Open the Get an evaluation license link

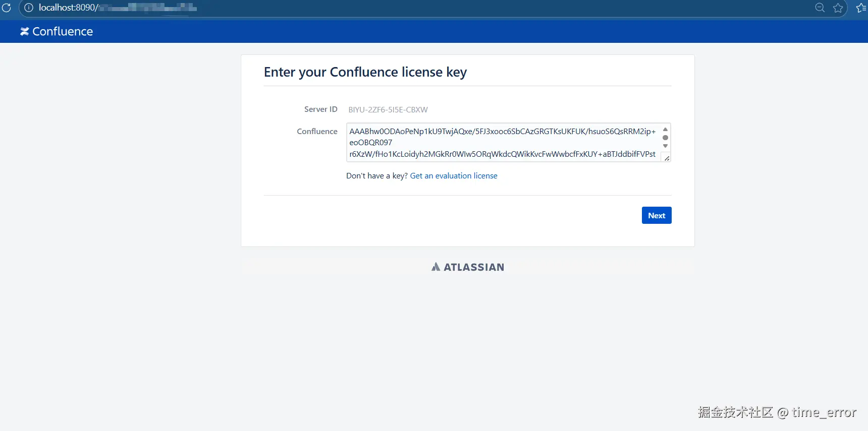pyautogui.click(x=453, y=176)
